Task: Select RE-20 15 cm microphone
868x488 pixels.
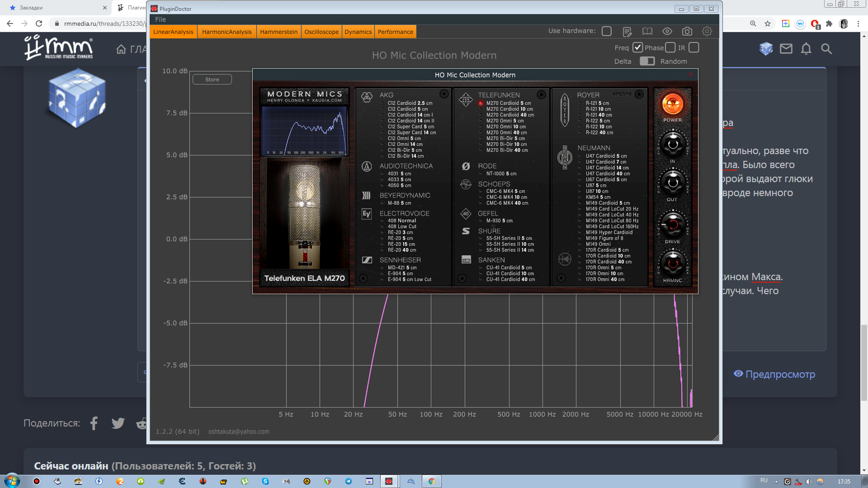Action: tap(401, 244)
